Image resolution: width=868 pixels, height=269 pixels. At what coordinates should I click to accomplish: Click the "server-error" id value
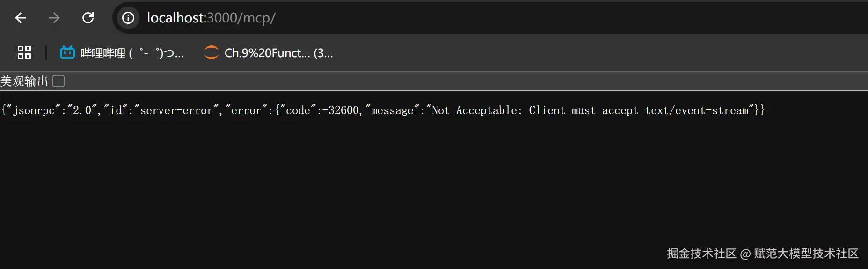pyautogui.click(x=176, y=110)
